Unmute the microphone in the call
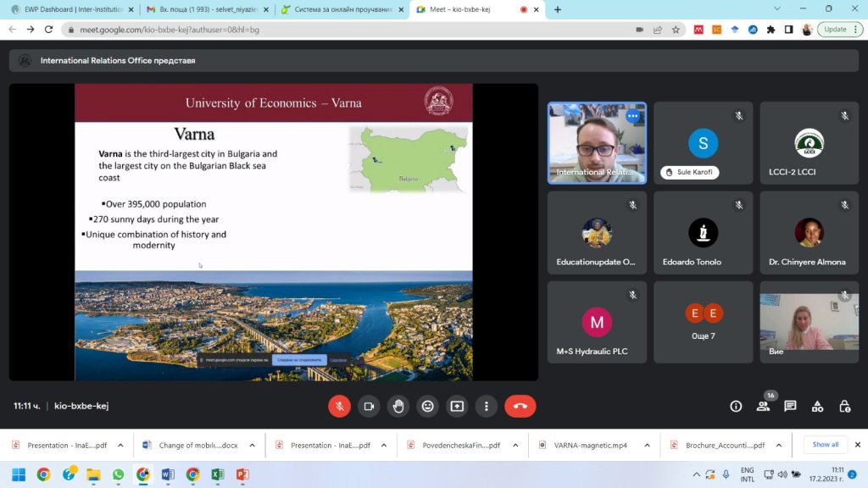 click(x=339, y=406)
